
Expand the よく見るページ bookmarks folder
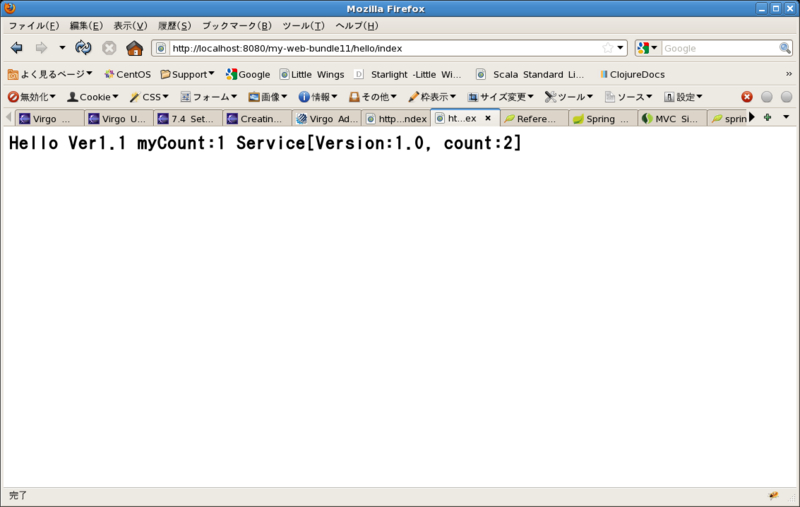(50, 74)
